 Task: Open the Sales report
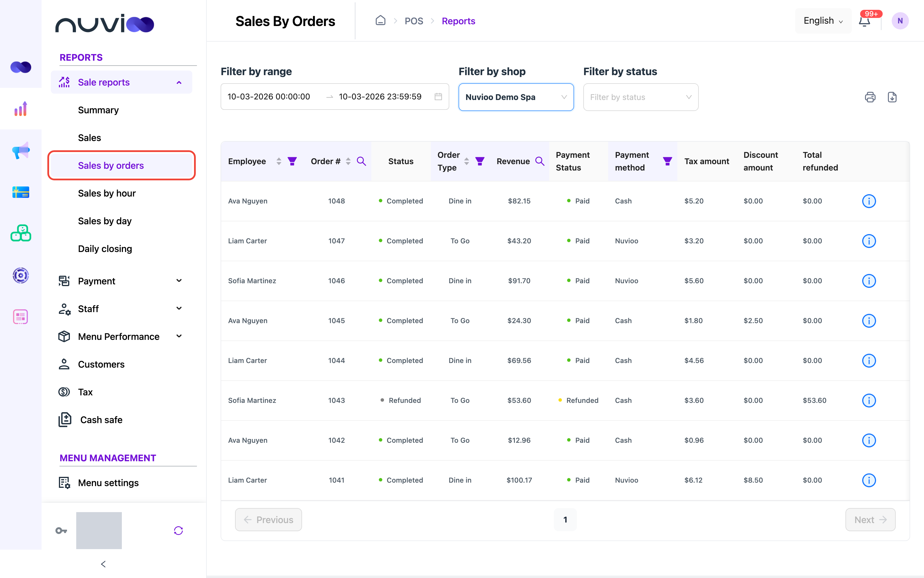89,138
